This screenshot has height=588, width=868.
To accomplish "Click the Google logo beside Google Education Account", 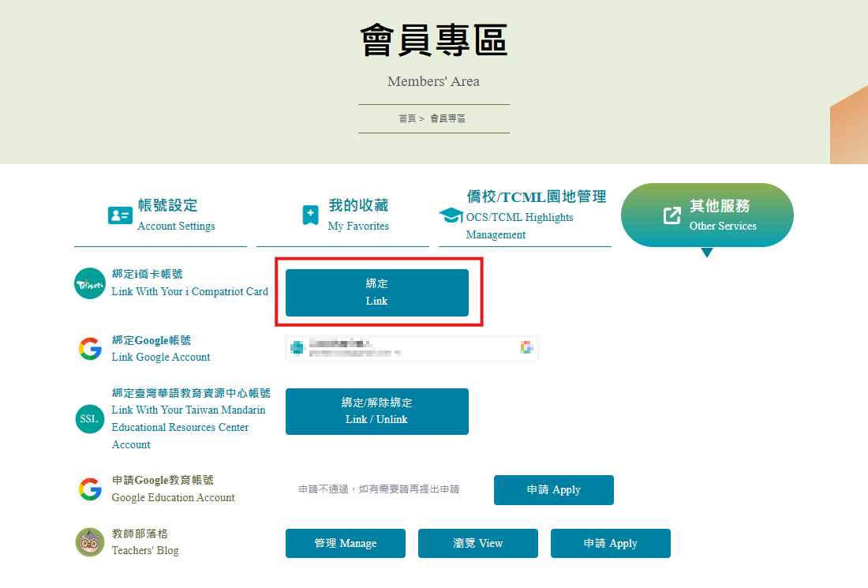I will point(90,489).
